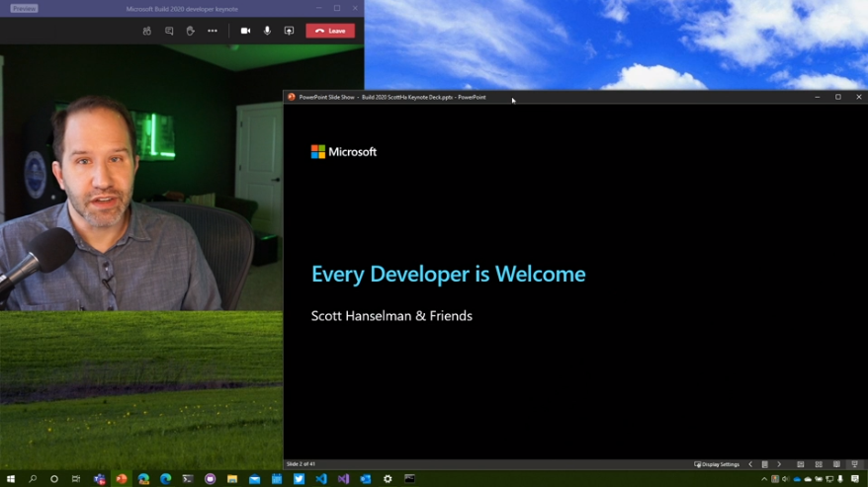The width and height of the screenshot is (868, 487).
Task: Open the slide menu between navigation arrows
Action: pos(764,464)
